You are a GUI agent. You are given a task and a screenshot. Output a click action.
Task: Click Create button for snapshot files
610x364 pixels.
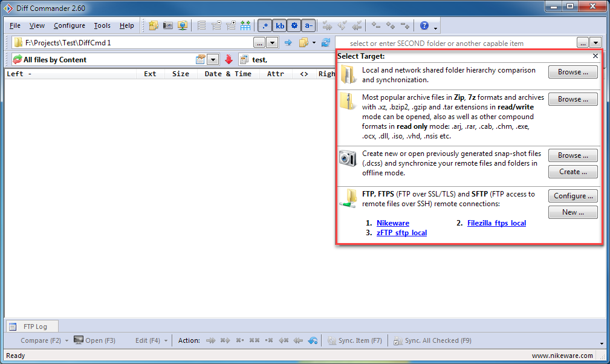click(573, 172)
